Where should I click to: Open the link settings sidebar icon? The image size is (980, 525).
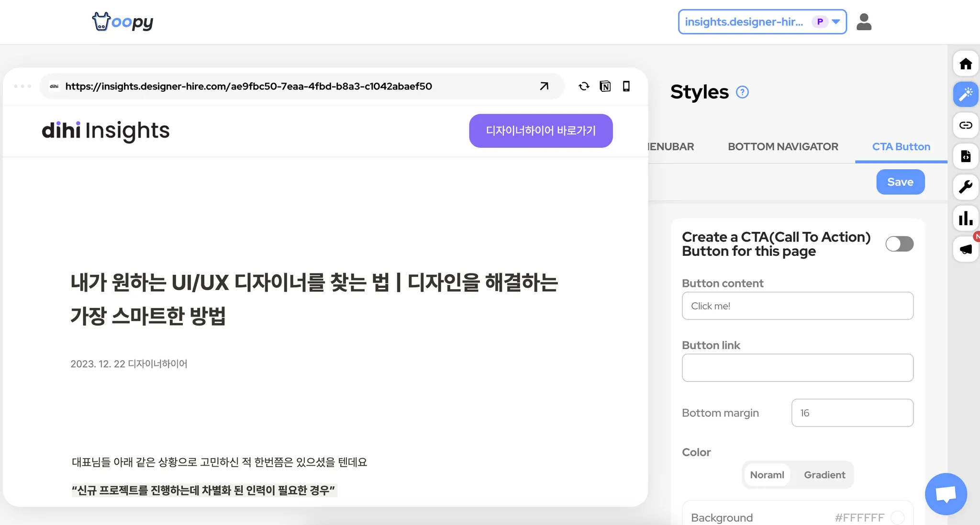pyautogui.click(x=965, y=125)
